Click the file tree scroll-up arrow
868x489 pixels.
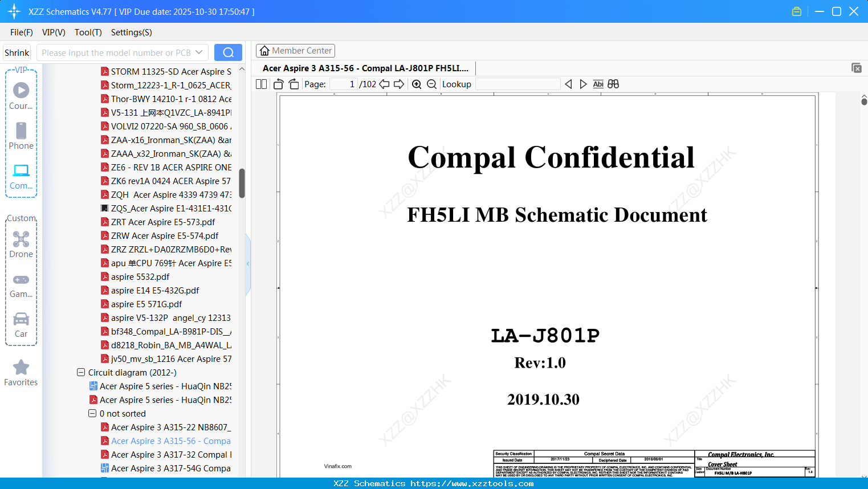[x=242, y=69]
